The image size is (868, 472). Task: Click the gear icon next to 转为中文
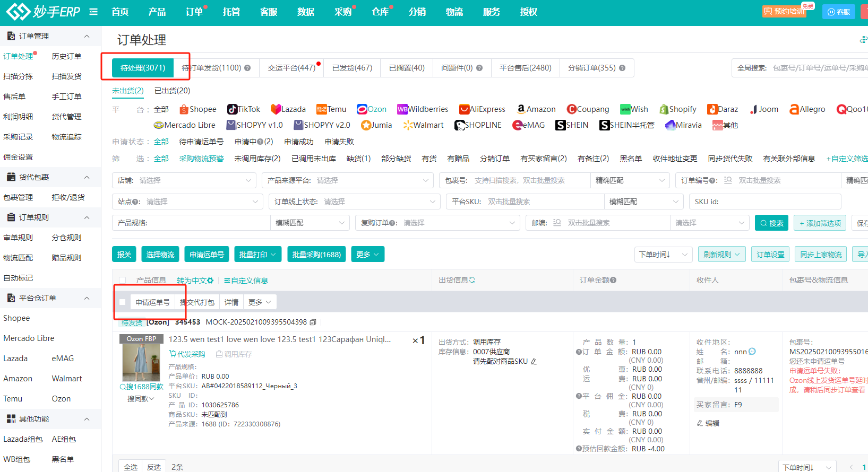(x=211, y=281)
